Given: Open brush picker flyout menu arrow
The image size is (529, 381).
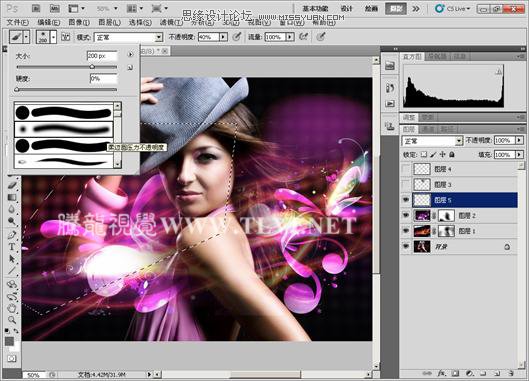Looking at the screenshot, I should 130,54.
